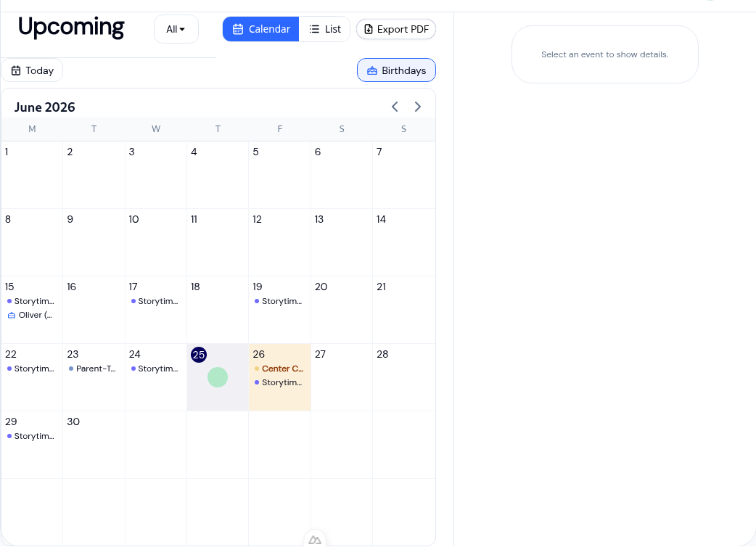Screen dimensions: 756x547
Task: Select June 10 day cell
Action: tap(156, 242)
